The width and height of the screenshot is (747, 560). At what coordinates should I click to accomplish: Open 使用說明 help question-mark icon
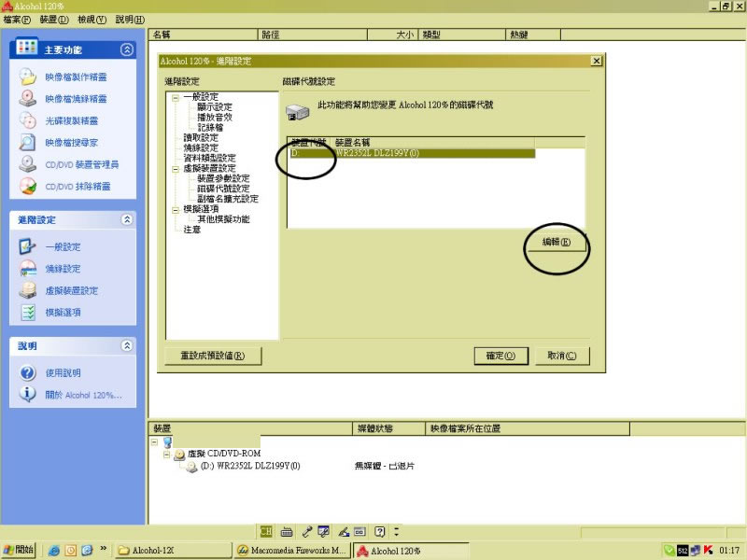pos(28,372)
